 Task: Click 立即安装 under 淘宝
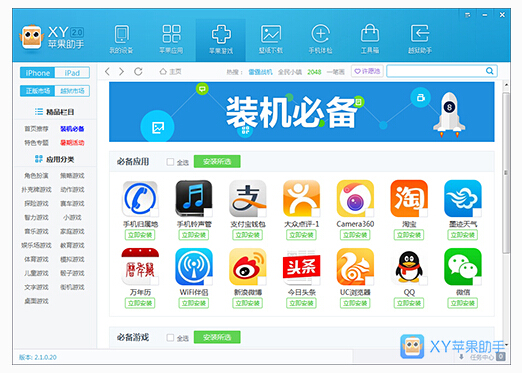tap(409, 235)
